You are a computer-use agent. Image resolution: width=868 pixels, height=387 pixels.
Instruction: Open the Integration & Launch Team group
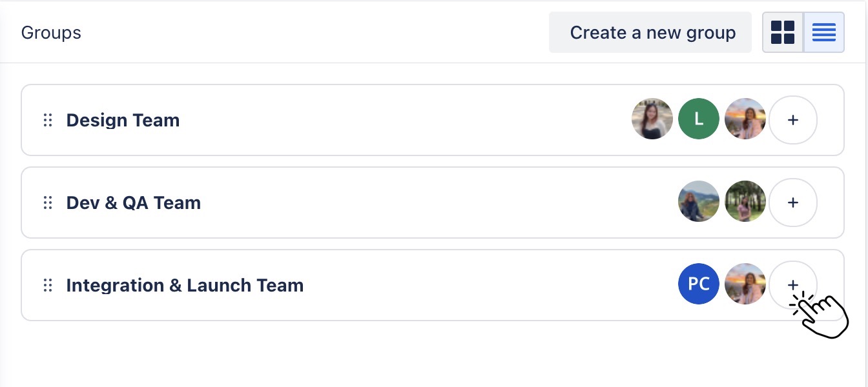[185, 285]
